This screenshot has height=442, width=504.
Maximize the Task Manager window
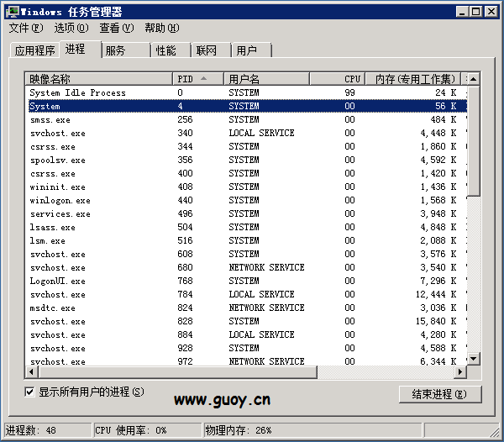point(476,12)
